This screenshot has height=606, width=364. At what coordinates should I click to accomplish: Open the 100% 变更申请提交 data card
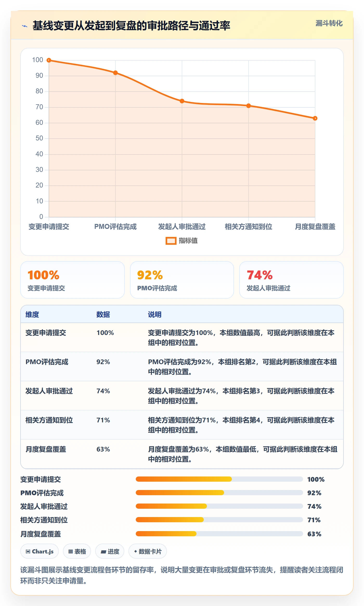tap(73, 280)
